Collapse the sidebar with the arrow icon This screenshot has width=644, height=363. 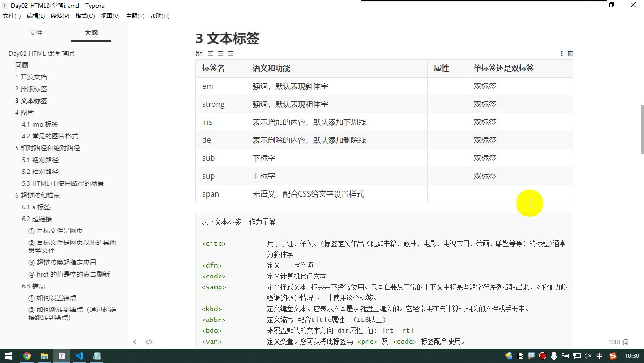pyautogui.click(x=135, y=342)
